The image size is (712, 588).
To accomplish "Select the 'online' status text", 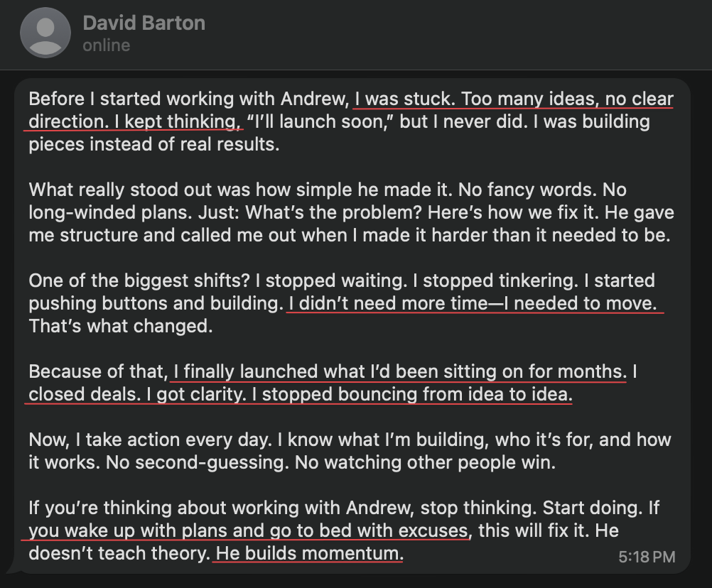I will pos(107,45).
